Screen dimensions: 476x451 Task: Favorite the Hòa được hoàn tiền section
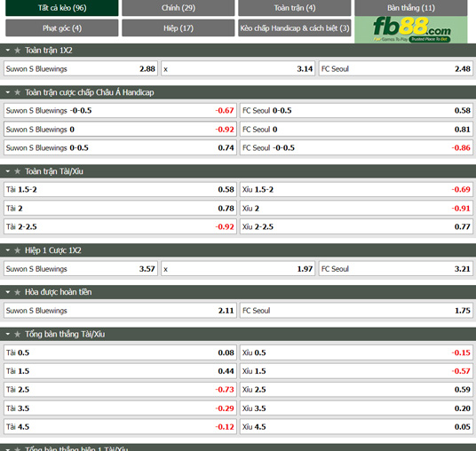click(x=17, y=292)
